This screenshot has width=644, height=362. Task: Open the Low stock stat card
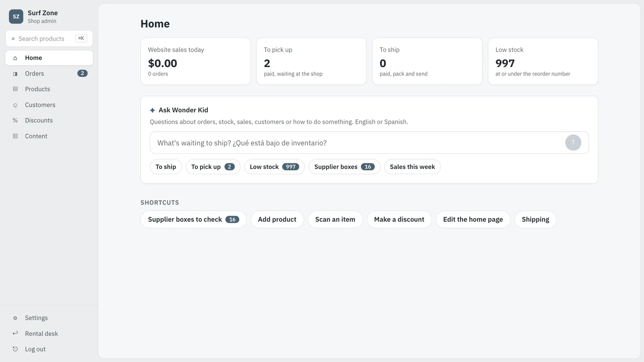543,61
